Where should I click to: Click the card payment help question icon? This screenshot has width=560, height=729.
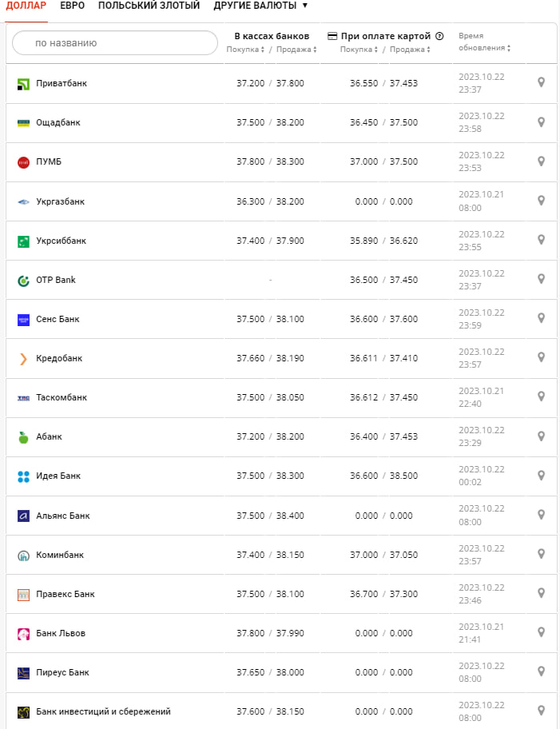pyautogui.click(x=439, y=36)
